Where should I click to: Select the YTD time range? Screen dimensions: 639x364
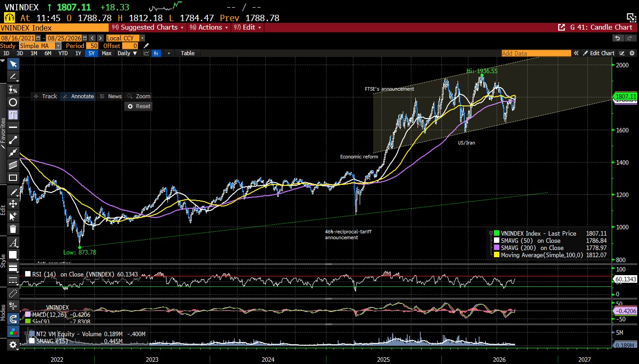63,53
